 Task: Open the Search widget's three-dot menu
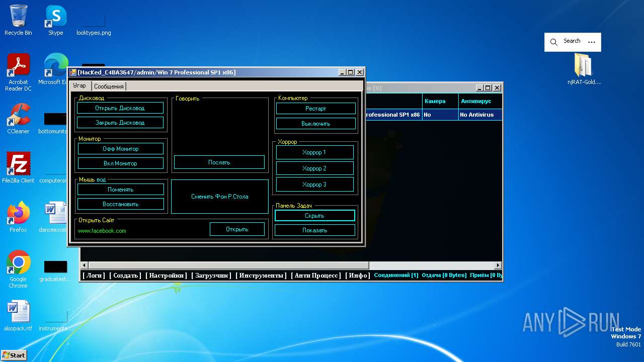[x=592, y=42]
